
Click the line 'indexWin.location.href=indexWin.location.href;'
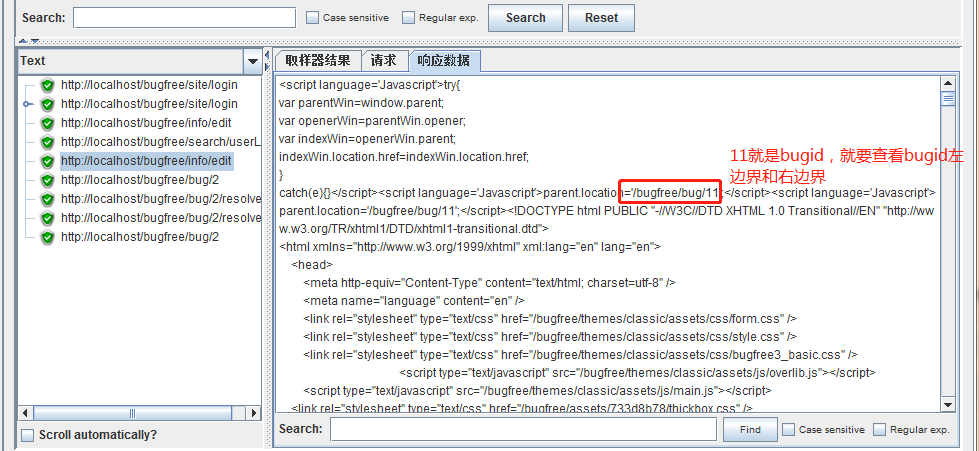click(404, 157)
